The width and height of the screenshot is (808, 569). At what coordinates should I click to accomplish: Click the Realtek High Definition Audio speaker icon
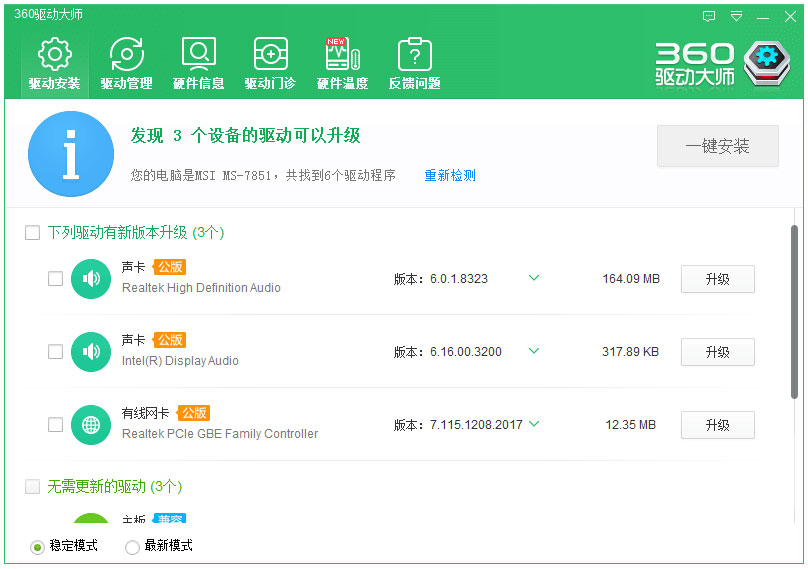(x=91, y=279)
